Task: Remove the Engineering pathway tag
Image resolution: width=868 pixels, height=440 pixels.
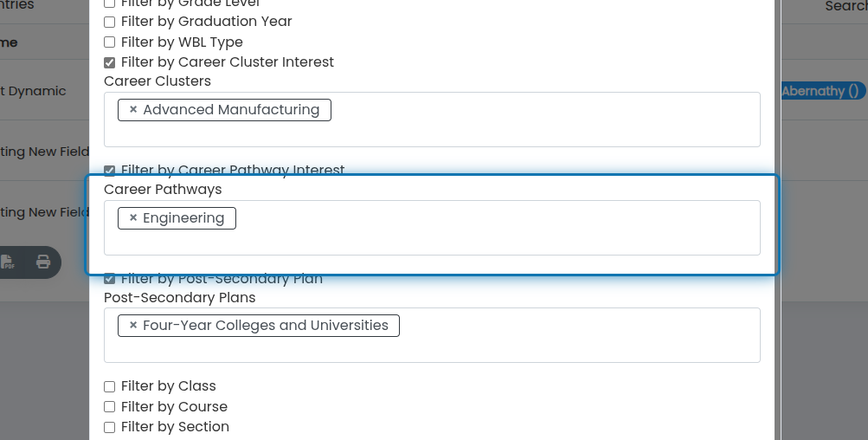Action: click(133, 217)
